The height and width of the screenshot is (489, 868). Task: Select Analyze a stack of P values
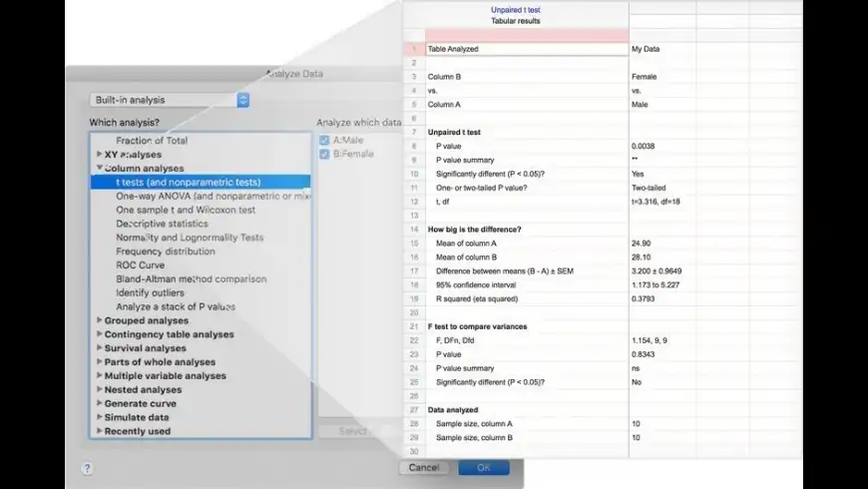point(176,306)
